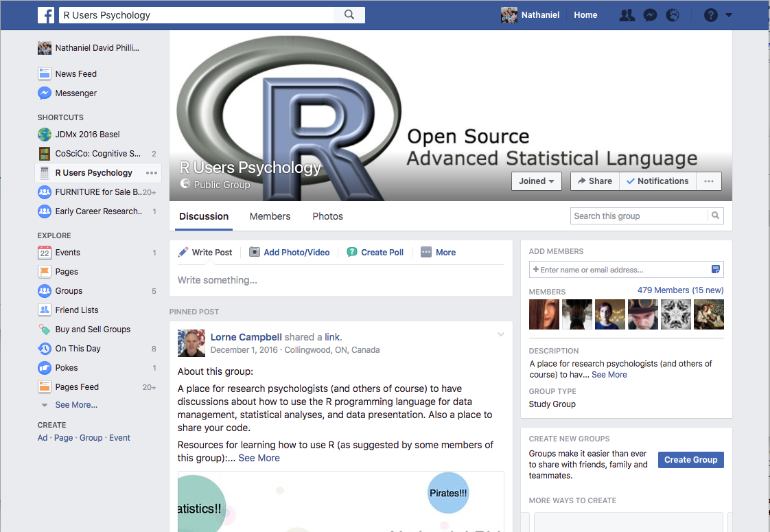Open the Pages Feed icon
Viewport: 770px width, 532px height.
(x=45, y=387)
